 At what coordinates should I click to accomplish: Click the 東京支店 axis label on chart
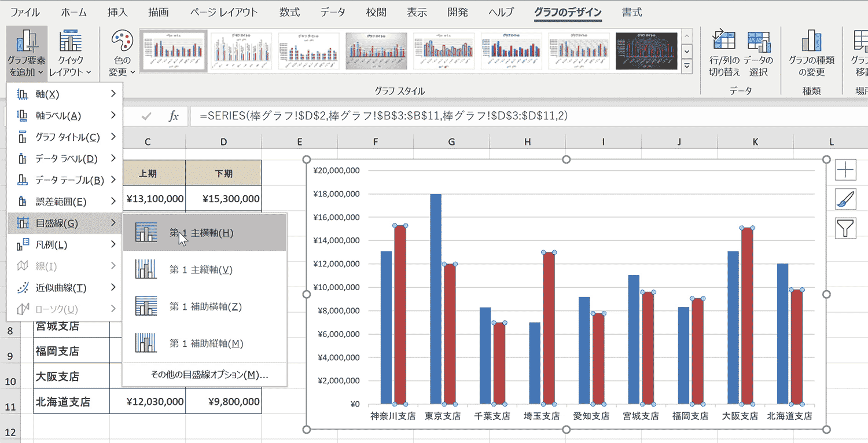[x=443, y=416]
